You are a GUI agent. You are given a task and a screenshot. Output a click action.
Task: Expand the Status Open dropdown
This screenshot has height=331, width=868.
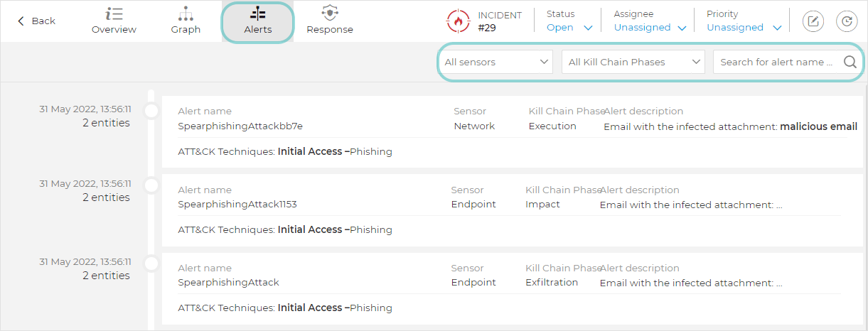pyautogui.click(x=569, y=28)
